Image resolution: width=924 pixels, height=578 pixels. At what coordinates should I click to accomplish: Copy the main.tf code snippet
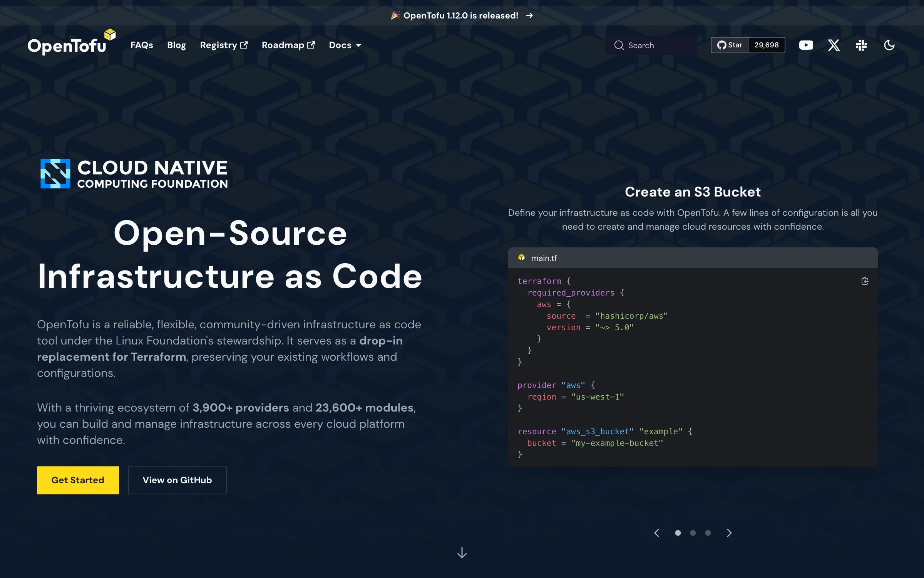865,281
